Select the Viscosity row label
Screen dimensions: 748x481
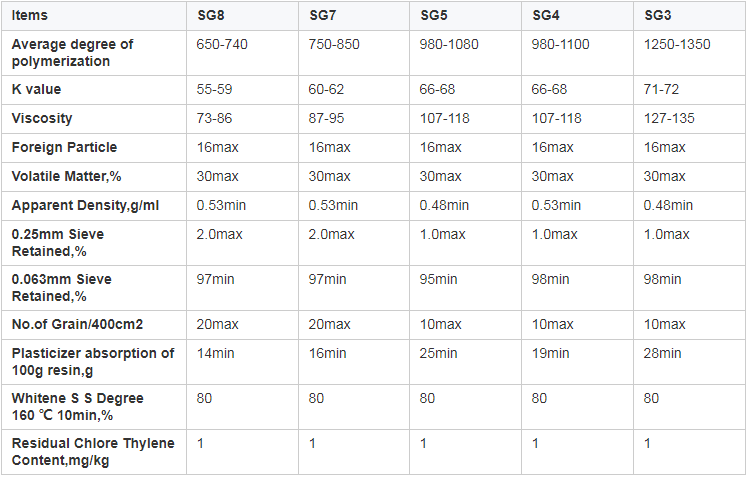[x=42, y=119]
